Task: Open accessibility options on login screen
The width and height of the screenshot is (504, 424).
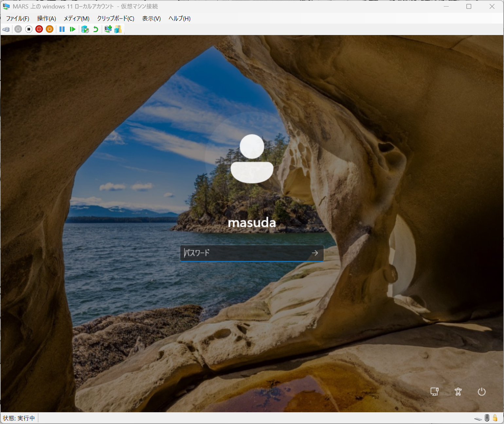Action: (458, 392)
